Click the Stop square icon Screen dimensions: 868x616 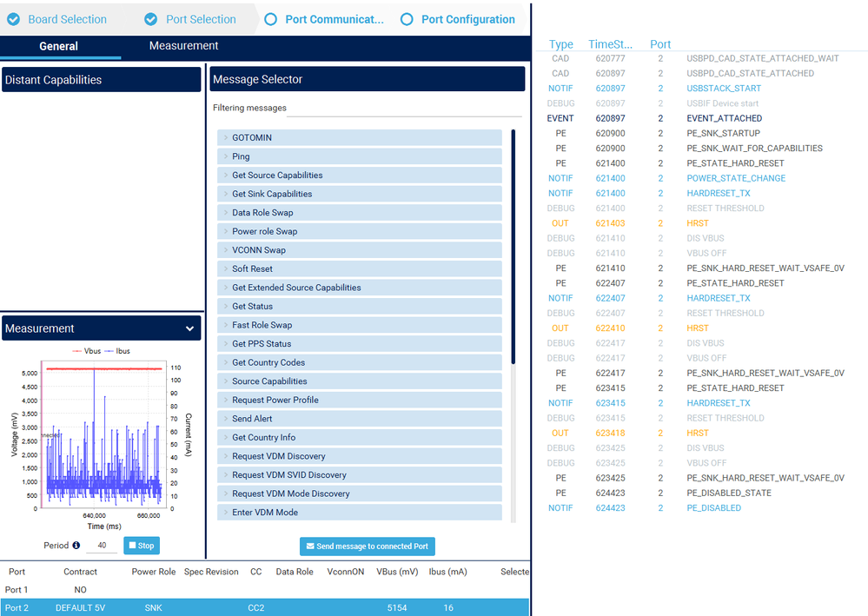pyautogui.click(x=132, y=545)
